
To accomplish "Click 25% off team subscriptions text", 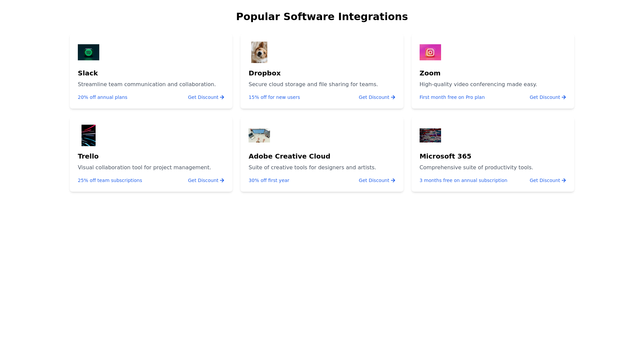I will click(x=110, y=180).
